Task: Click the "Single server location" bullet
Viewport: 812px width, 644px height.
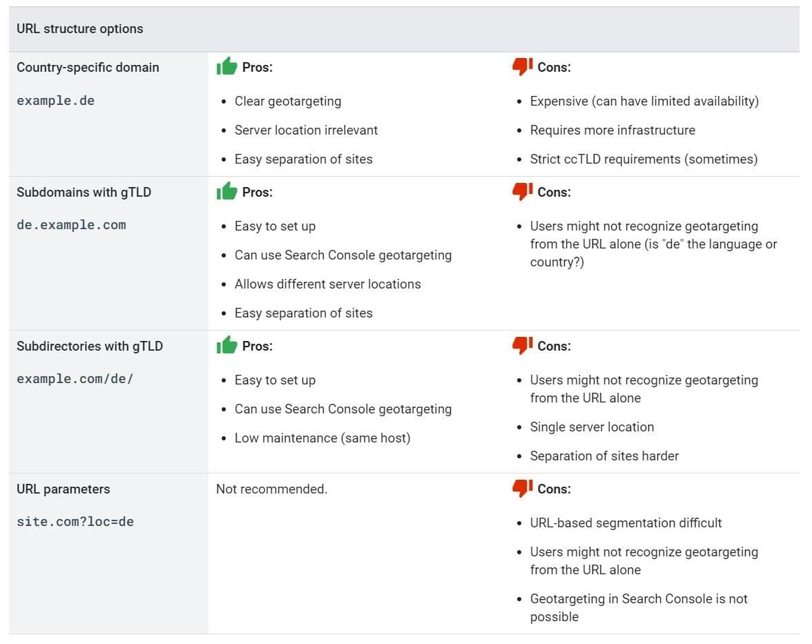Action: click(x=592, y=427)
